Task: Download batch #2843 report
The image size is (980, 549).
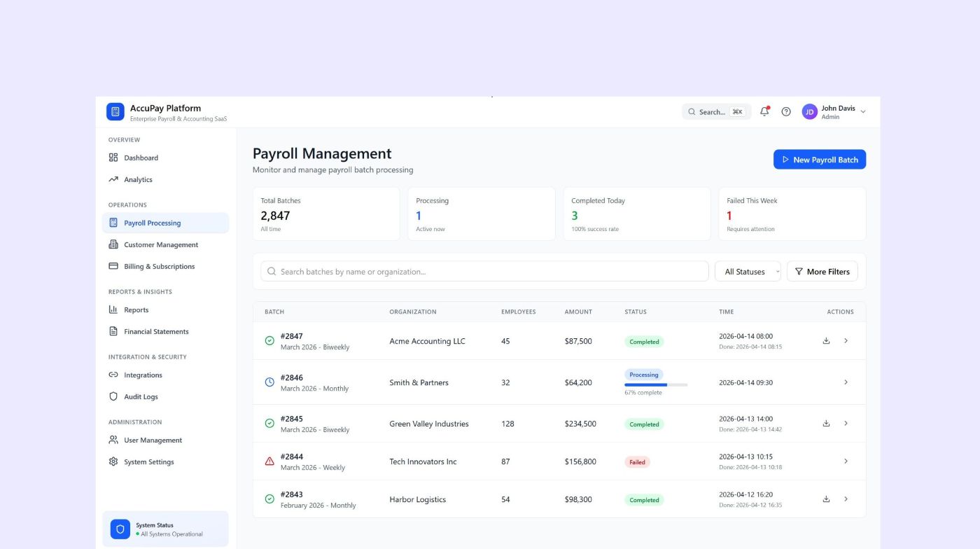Action: [x=826, y=499]
